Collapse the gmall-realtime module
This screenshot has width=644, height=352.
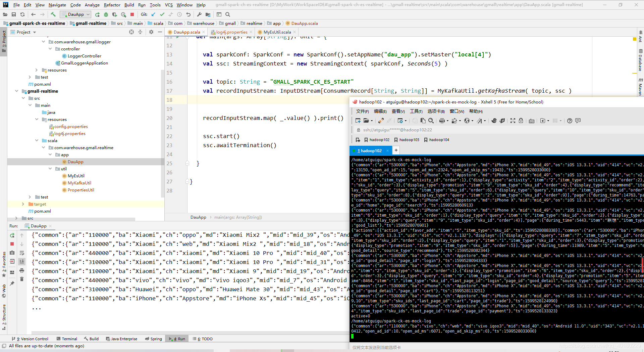click(x=16, y=91)
